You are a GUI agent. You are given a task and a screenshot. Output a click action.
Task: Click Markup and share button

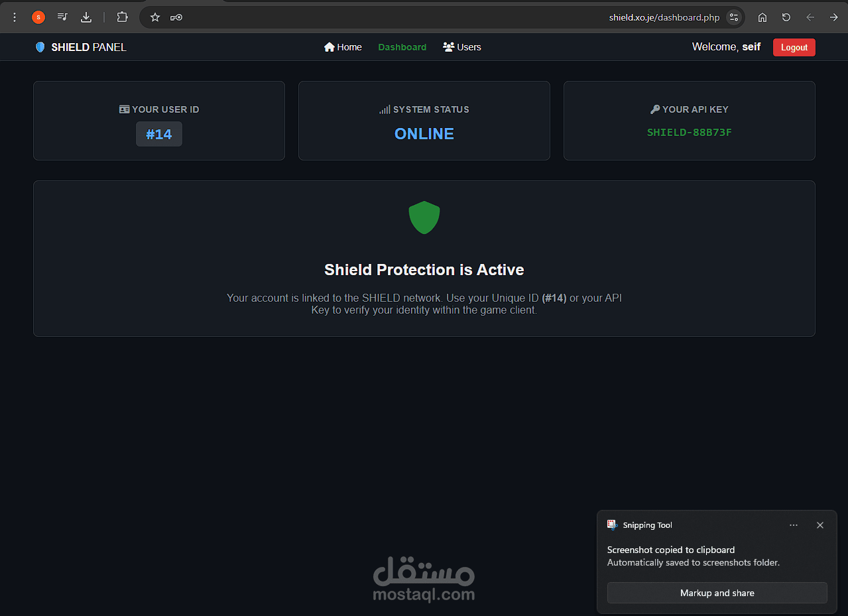click(x=717, y=593)
